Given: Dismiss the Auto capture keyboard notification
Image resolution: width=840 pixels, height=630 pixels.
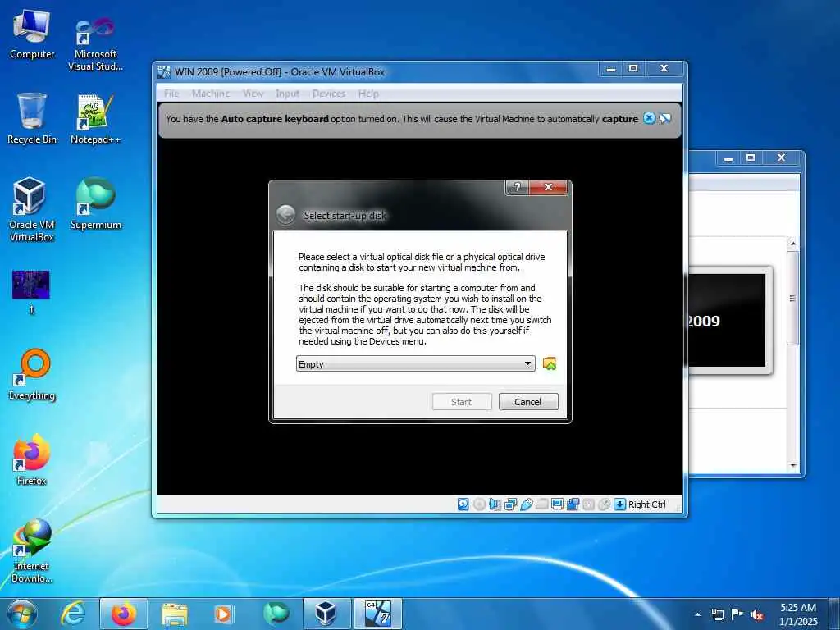Looking at the screenshot, I should pyautogui.click(x=649, y=118).
